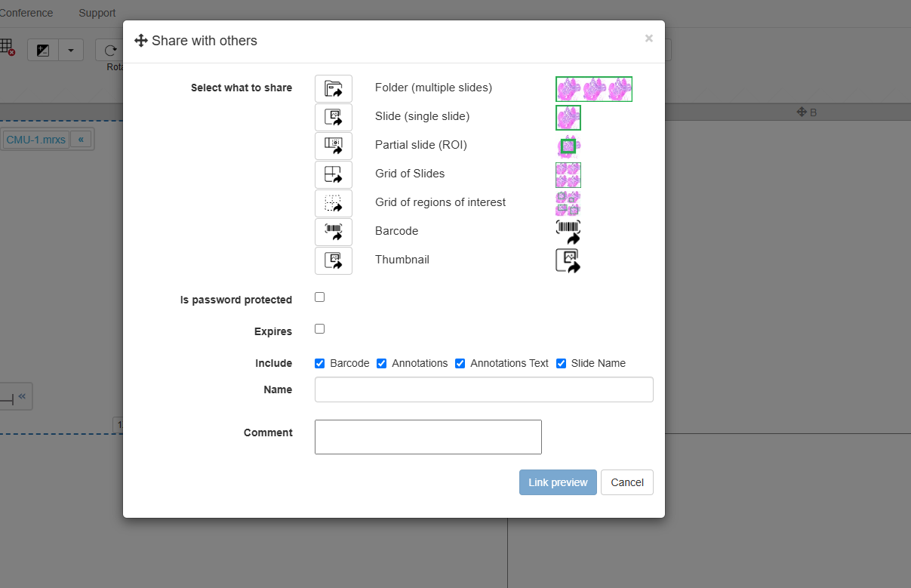Cancel the share dialog

click(626, 482)
